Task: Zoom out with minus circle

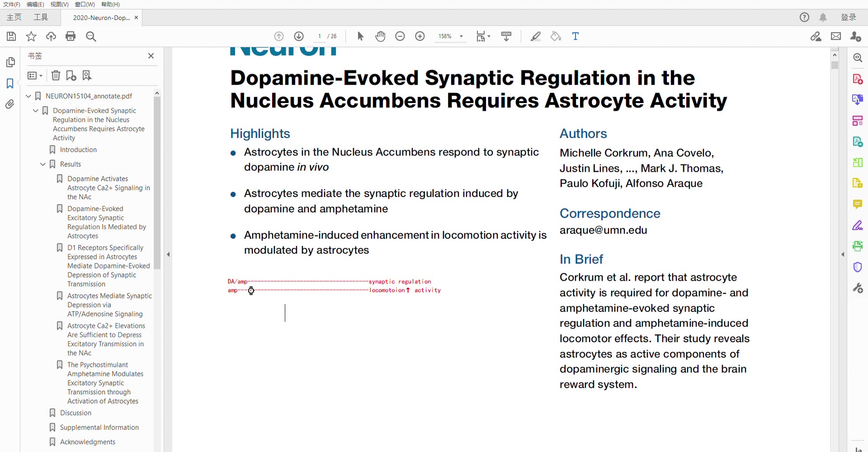Action: pyautogui.click(x=400, y=36)
